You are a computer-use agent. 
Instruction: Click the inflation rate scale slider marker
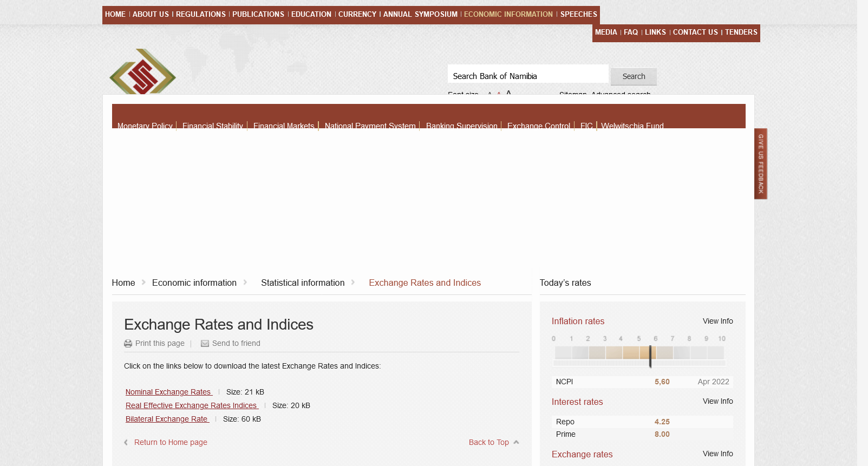pos(650,356)
